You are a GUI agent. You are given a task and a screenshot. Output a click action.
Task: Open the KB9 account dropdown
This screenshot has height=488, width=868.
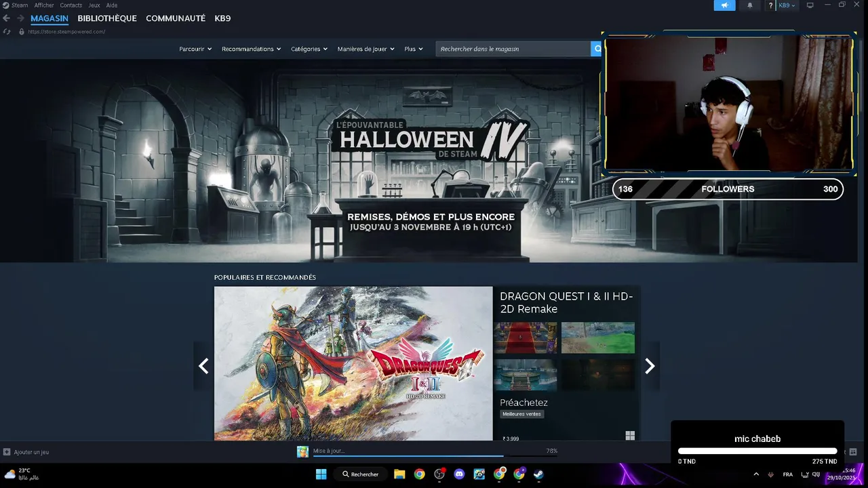tap(787, 5)
